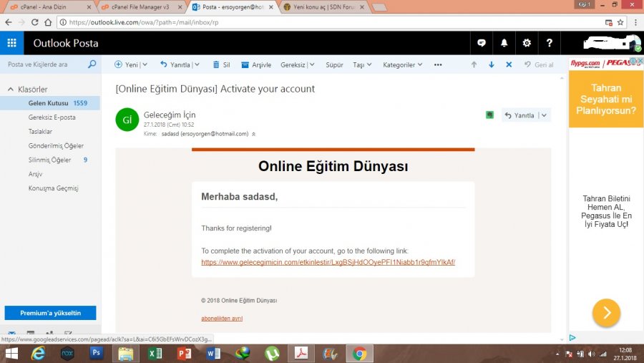Switch to cPanel - Ana Dizin tab
Image resolution: width=644 pixels, height=363 pixels.
click(x=49, y=7)
